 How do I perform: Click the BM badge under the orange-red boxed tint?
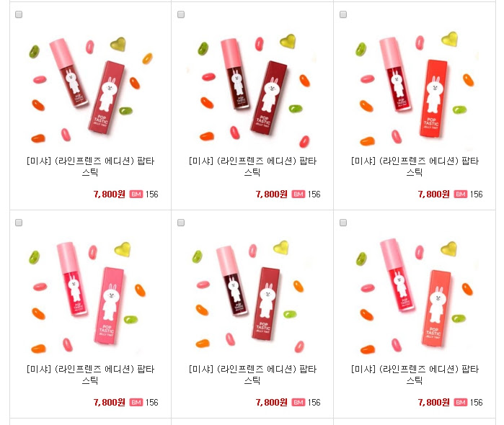461,194
